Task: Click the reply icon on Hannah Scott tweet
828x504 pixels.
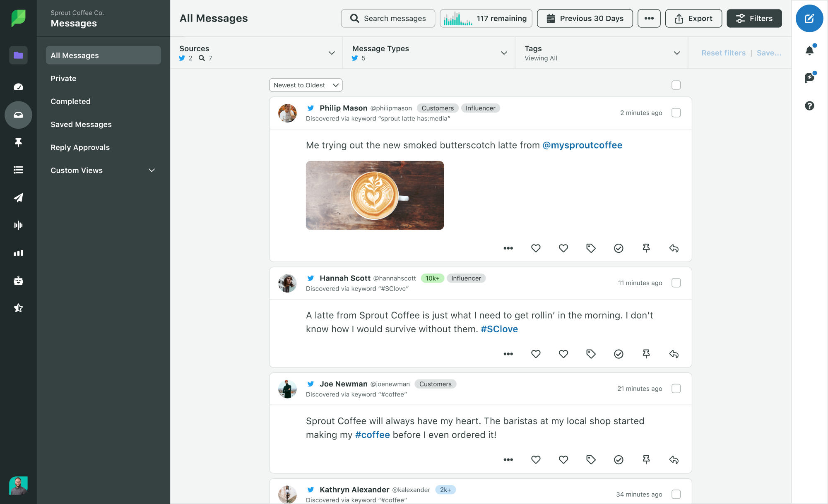Action: pyautogui.click(x=674, y=354)
